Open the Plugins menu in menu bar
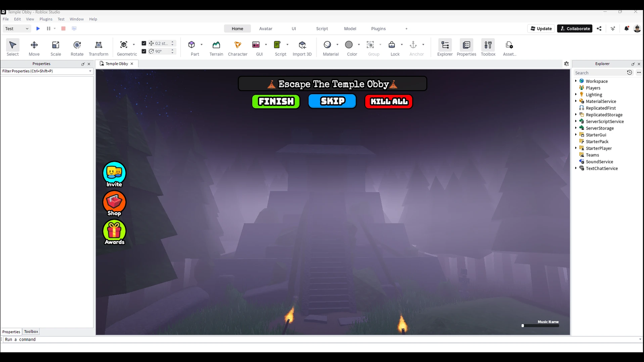 46,19
